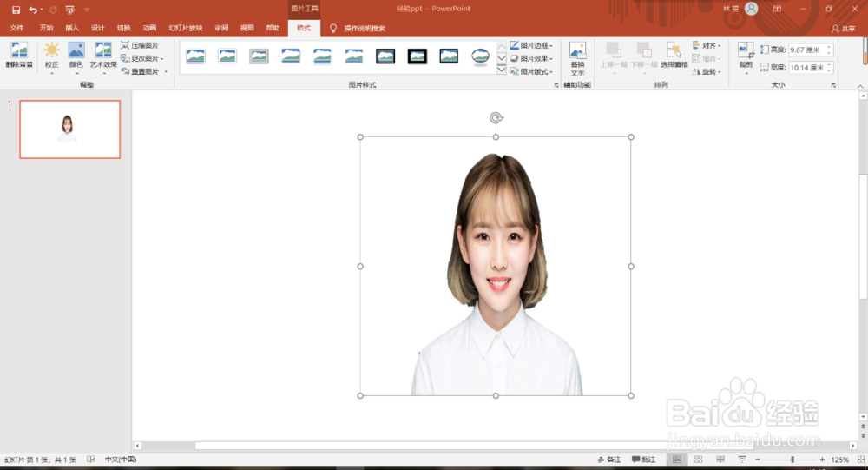Switch to Slide Sorter view in status bar

[x=698, y=460]
